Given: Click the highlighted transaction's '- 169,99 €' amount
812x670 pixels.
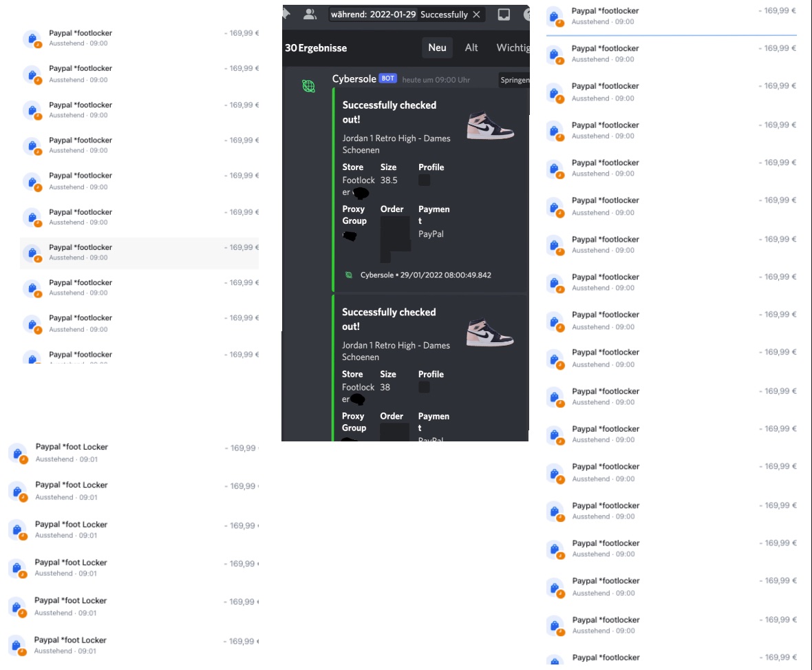Looking at the screenshot, I should click(242, 247).
